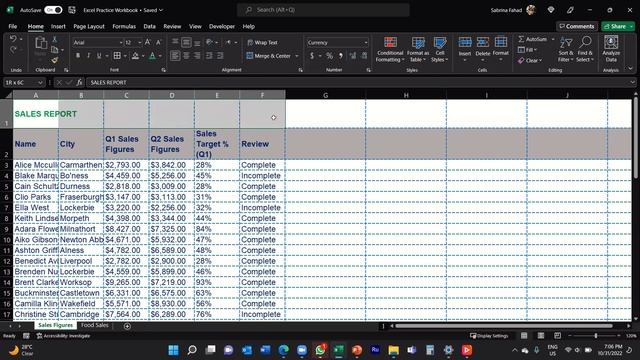Click the Analyze Data icon

click(x=611, y=49)
